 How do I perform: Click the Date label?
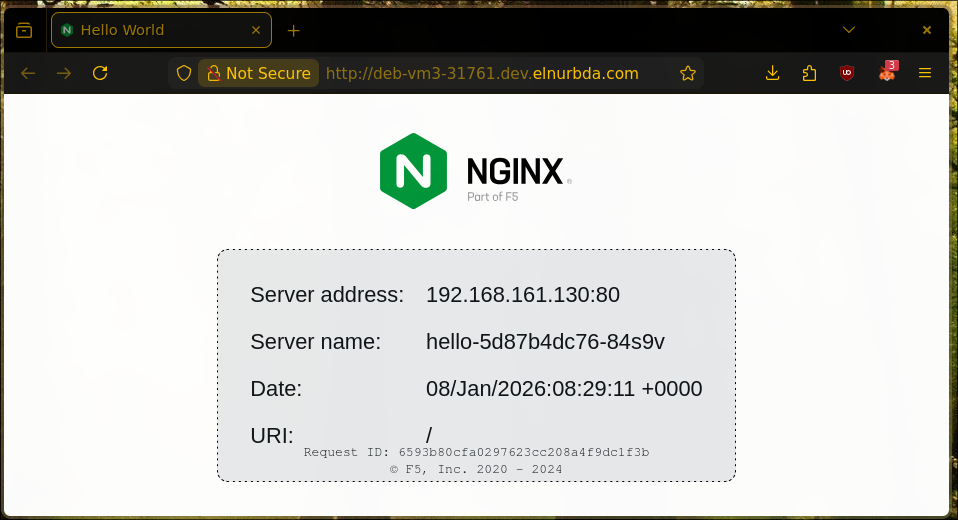[x=276, y=389]
